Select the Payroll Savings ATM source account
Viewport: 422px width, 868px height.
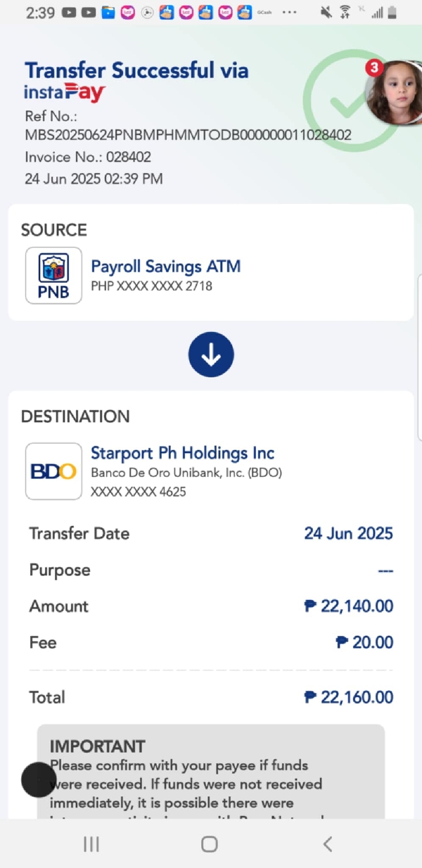166,267
